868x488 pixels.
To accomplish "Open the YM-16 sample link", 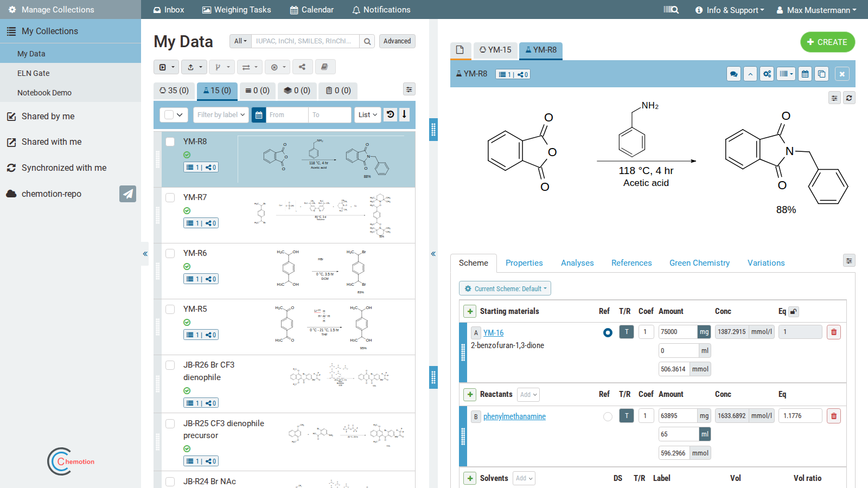I will pyautogui.click(x=493, y=333).
